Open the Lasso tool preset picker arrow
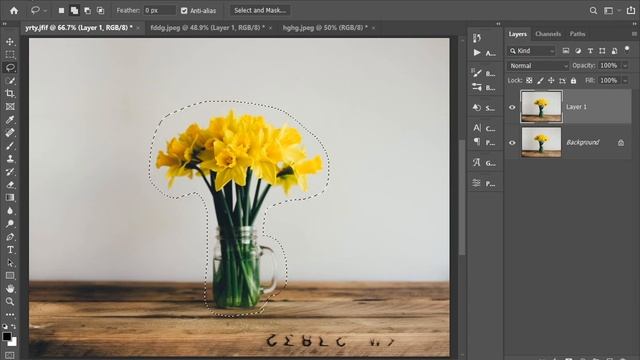Screen dimensions: 640x360 click(x=45, y=11)
